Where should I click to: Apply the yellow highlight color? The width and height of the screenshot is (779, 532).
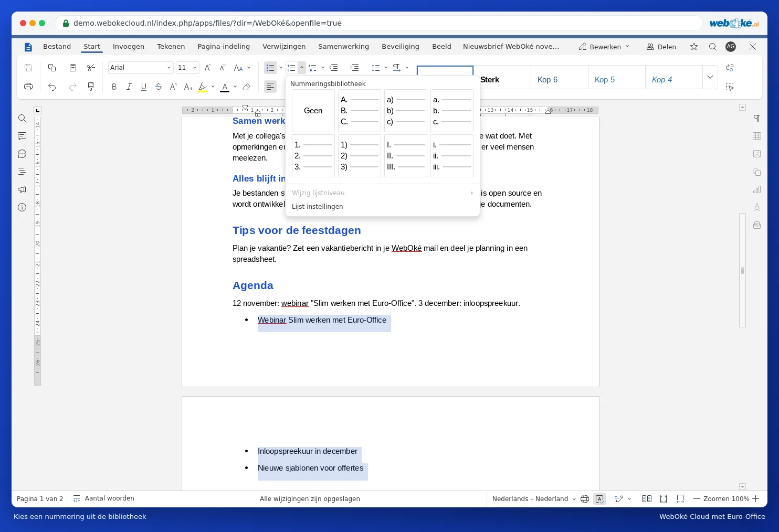[x=203, y=87]
